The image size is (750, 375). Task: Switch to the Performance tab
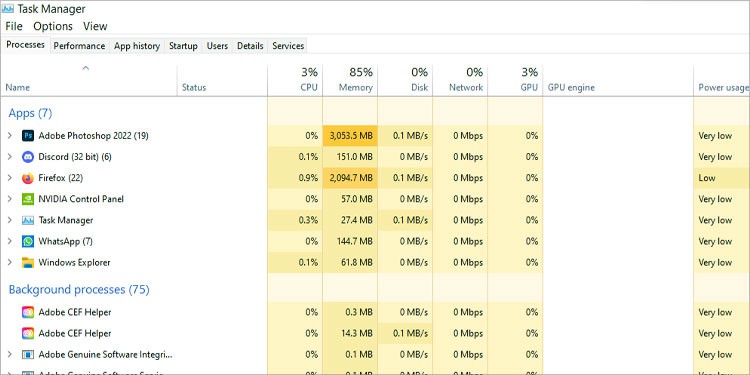[79, 46]
